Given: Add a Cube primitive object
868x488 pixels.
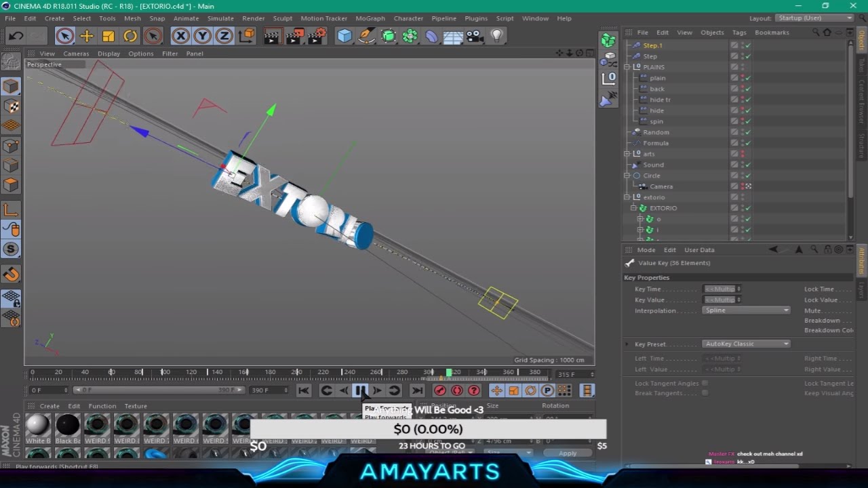Looking at the screenshot, I should (x=344, y=36).
